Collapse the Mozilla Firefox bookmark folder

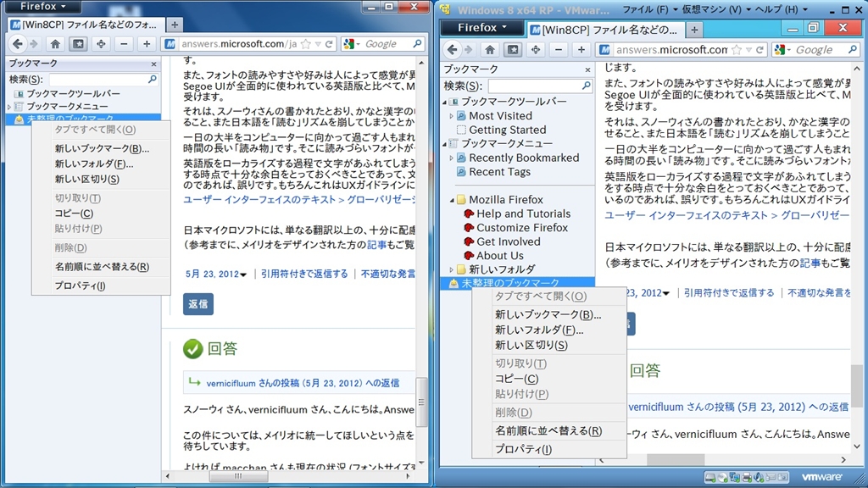tap(452, 200)
